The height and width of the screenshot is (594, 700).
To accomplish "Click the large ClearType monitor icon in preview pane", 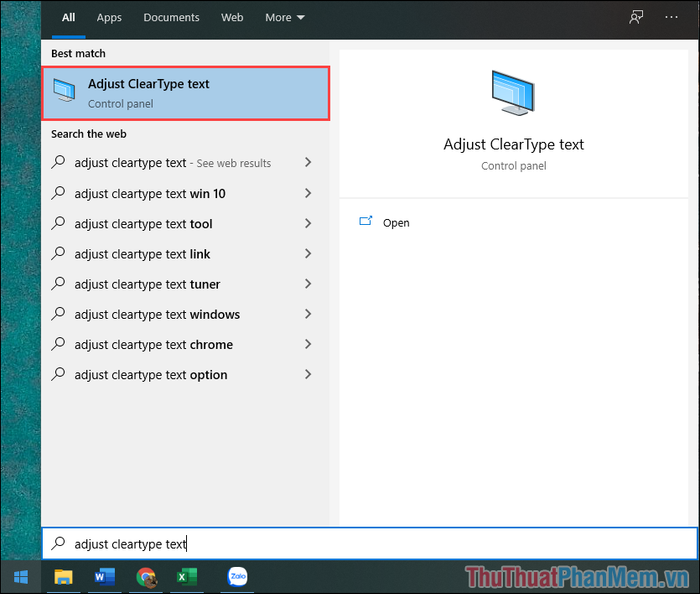I will 513,93.
